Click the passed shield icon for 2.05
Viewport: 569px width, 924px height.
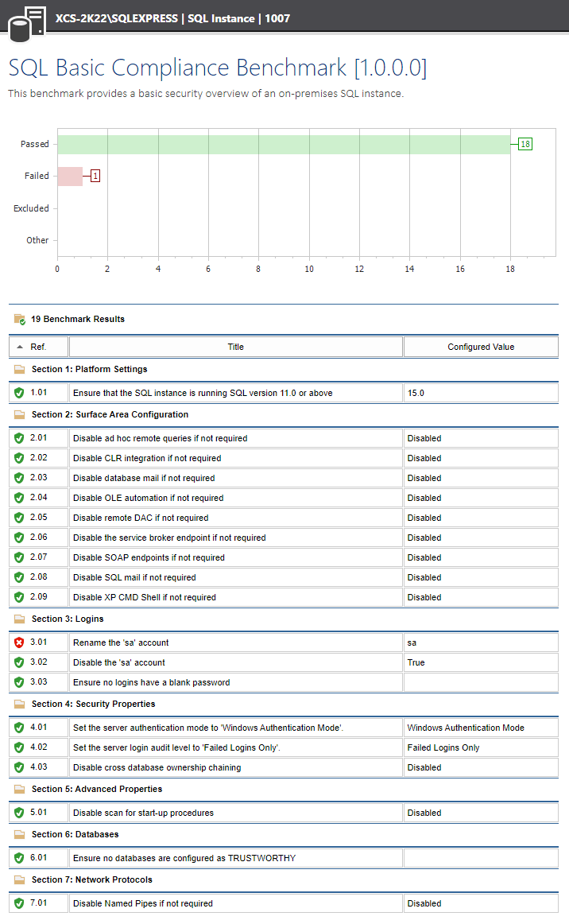pyautogui.click(x=19, y=518)
